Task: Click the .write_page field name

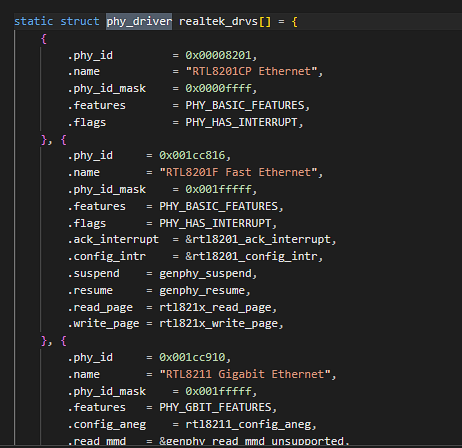Action: pos(103,323)
